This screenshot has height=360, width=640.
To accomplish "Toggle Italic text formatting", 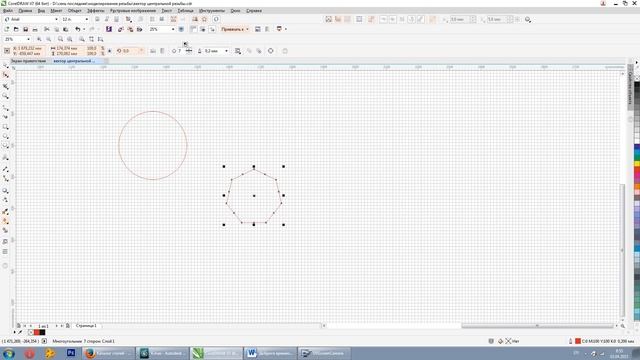I will point(107,19).
